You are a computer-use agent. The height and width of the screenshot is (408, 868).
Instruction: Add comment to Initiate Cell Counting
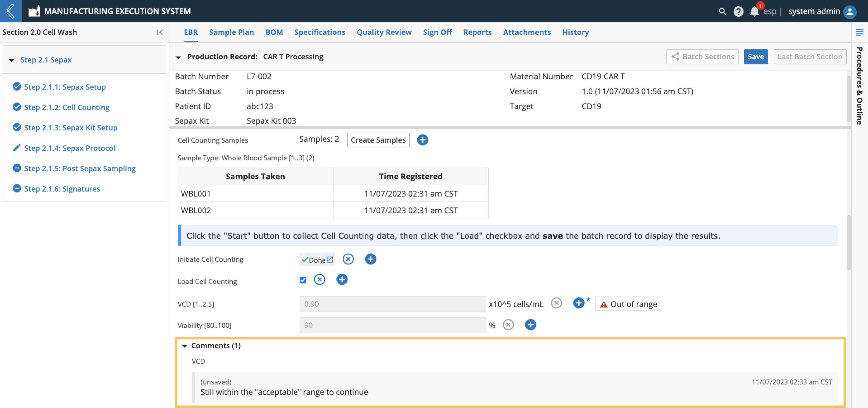pyautogui.click(x=370, y=259)
